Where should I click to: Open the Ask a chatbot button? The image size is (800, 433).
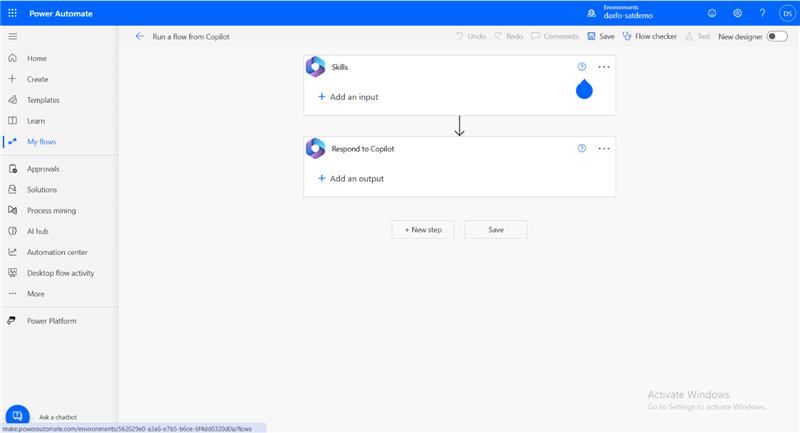point(17,415)
